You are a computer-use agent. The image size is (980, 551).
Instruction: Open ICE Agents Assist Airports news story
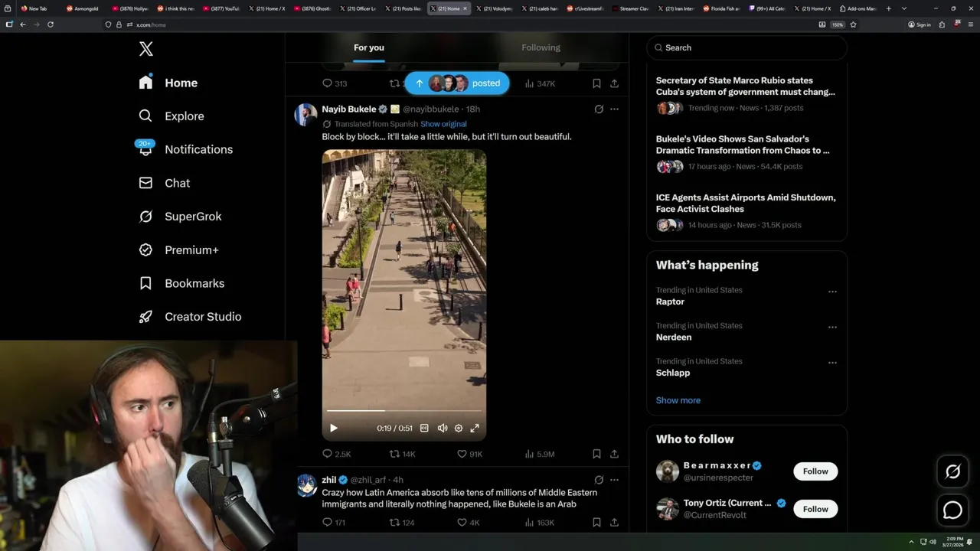746,211
